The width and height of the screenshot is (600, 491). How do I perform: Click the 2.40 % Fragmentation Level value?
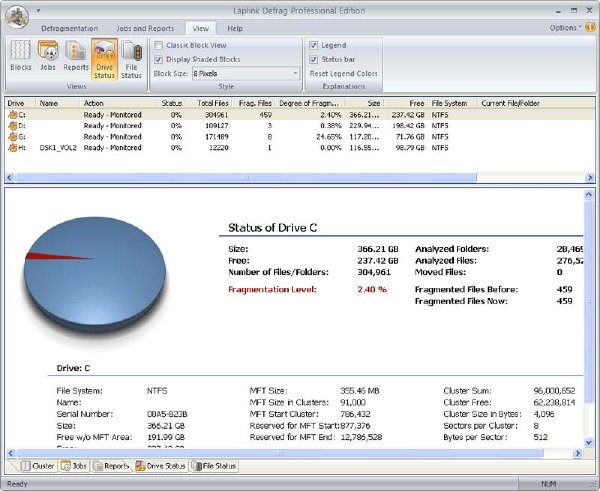point(372,289)
